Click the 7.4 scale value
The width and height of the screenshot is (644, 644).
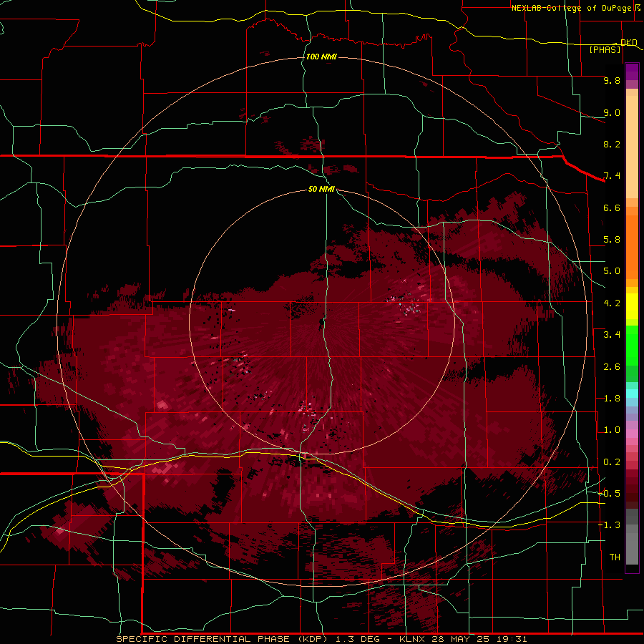(612, 176)
